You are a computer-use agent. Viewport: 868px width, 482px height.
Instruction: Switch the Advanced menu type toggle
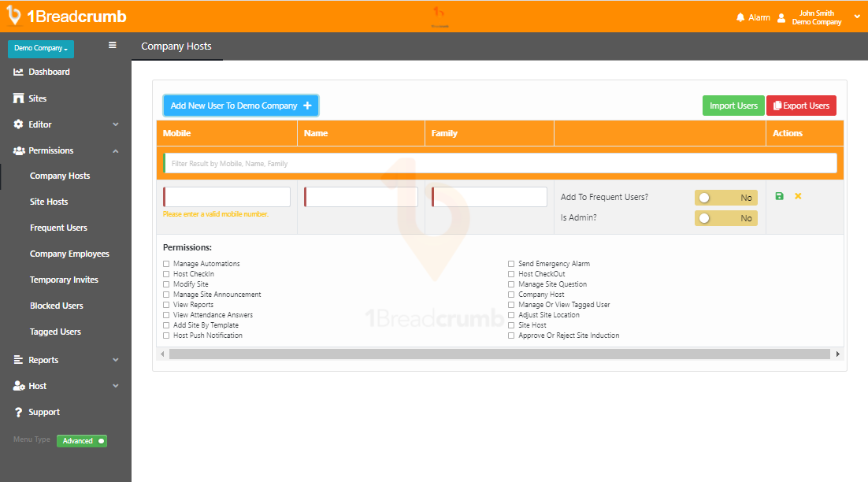click(82, 441)
